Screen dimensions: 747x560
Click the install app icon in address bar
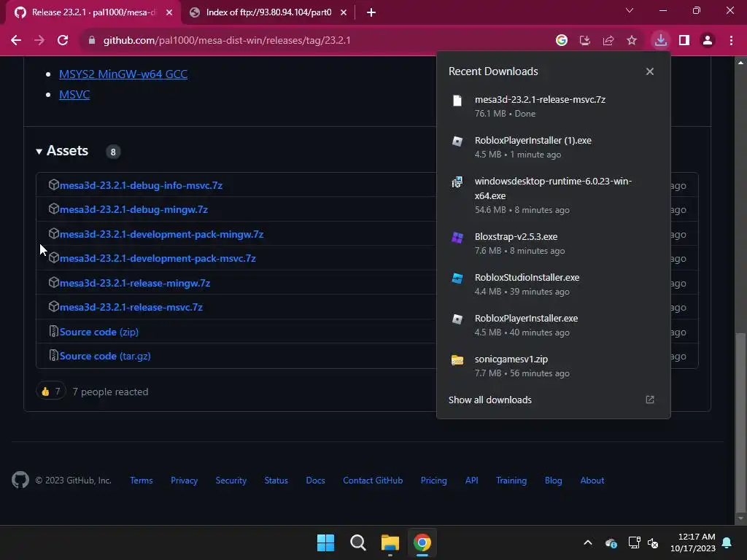[x=585, y=41]
